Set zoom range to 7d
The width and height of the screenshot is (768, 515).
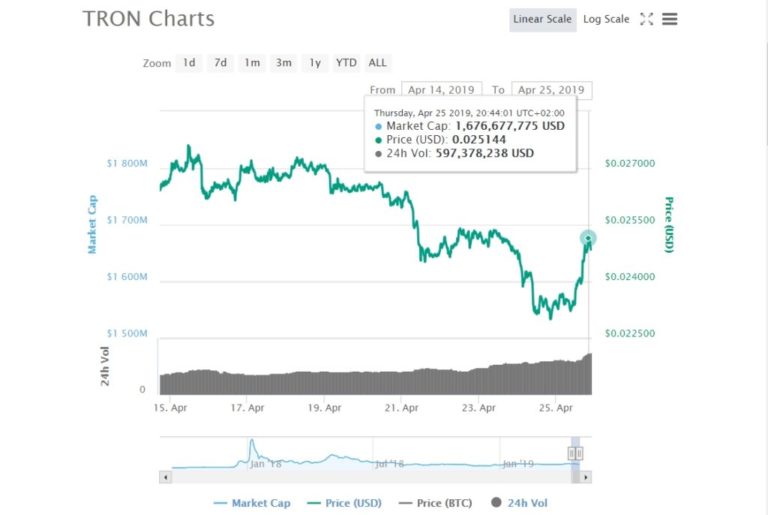[220, 63]
